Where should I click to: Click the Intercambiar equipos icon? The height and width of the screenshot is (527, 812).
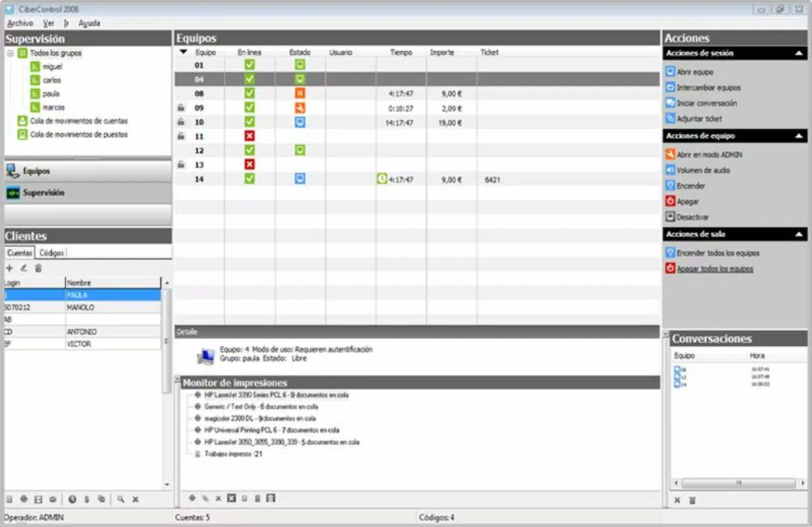[670, 88]
